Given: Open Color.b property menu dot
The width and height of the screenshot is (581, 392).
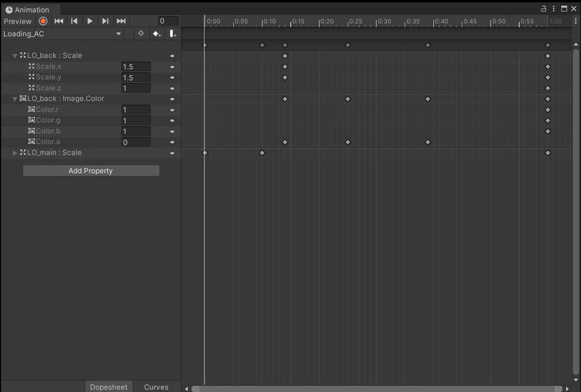Looking at the screenshot, I should pyautogui.click(x=172, y=131).
